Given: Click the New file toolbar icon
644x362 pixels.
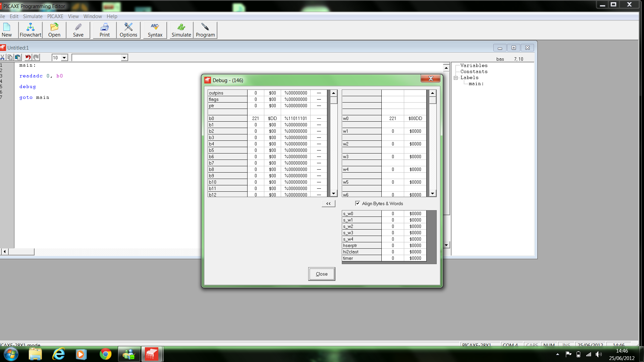Looking at the screenshot, I should pyautogui.click(x=7, y=30).
